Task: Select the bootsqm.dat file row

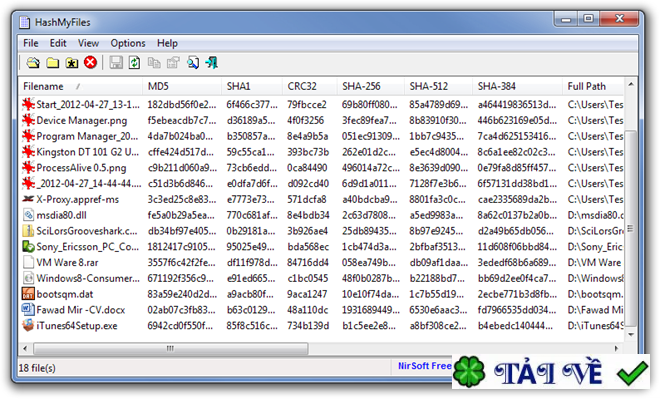Action: point(322,294)
